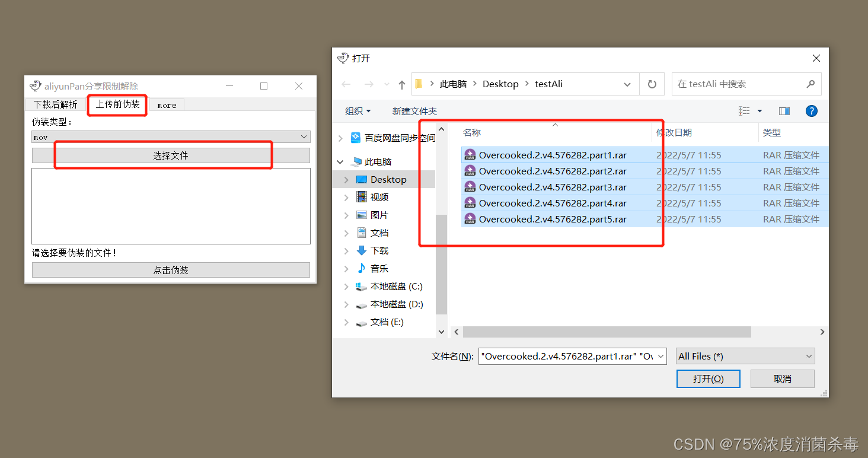Screen dimensions: 868x458
Task: Open disguise type dropdown showing mov
Action: click(171, 137)
